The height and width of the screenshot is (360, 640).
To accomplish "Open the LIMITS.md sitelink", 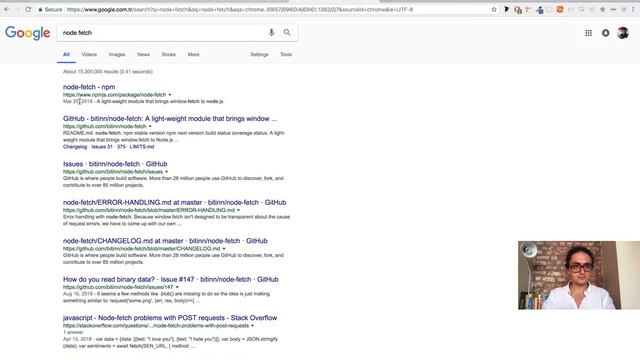I will coord(142,147).
